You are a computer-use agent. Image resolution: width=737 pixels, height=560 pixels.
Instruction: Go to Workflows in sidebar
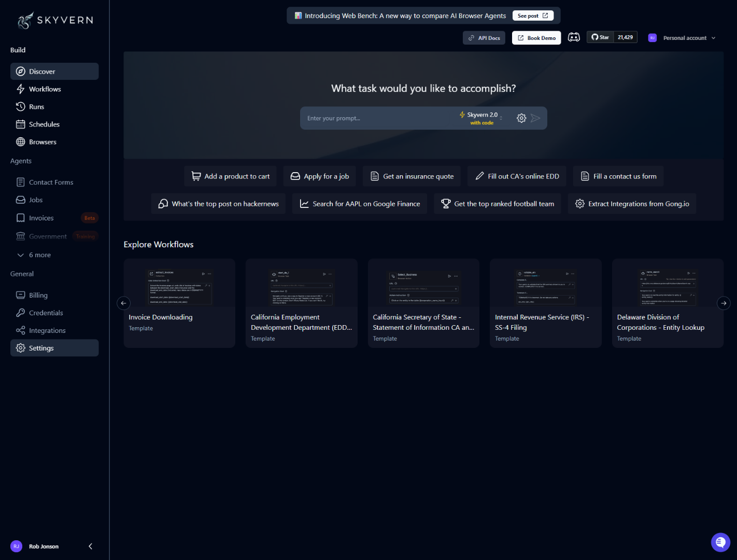pyautogui.click(x=54, y=89)
